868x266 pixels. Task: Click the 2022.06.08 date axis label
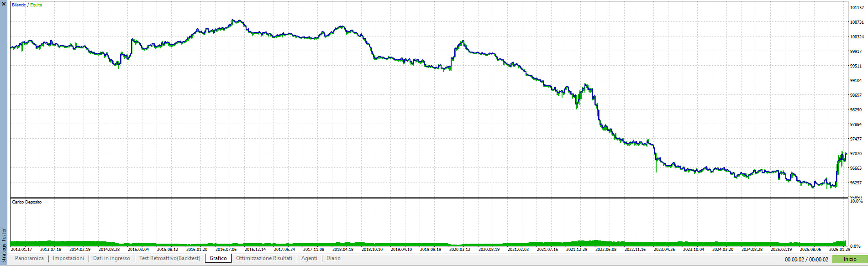[x=606, y=250]
